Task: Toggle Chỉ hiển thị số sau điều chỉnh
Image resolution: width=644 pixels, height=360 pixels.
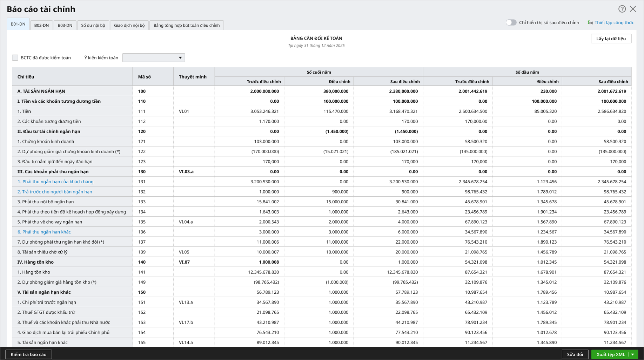Action: click(x=511, y=22)
